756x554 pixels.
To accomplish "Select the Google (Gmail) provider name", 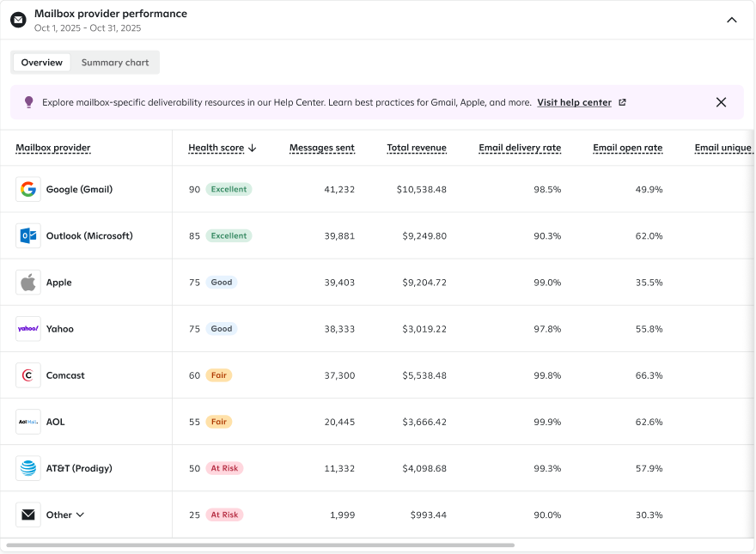I will [79, 189].
